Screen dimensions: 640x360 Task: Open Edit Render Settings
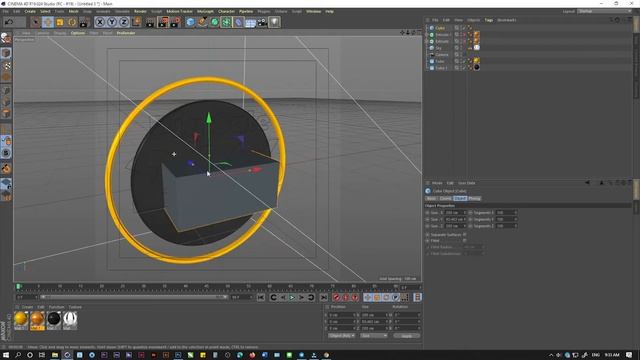point(176,22)
